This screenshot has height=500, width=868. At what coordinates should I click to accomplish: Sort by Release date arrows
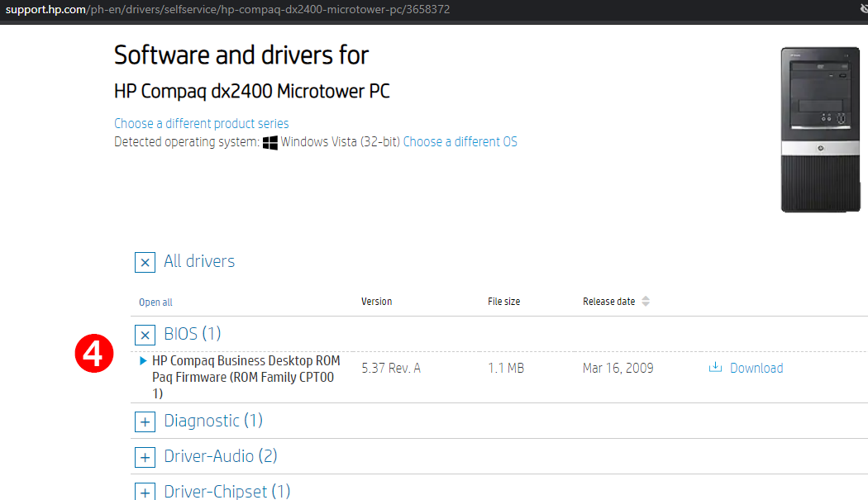(x=646, y=301)
